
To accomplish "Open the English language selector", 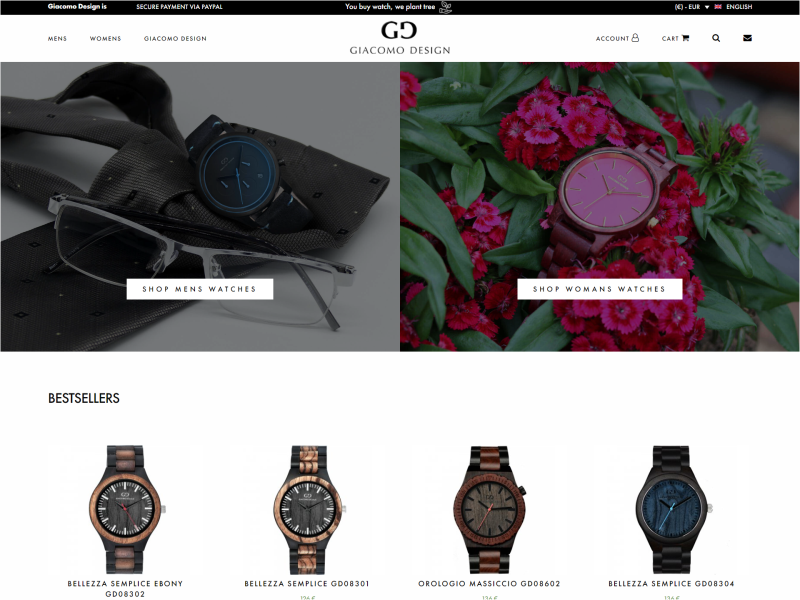I will tap(739, 7).
